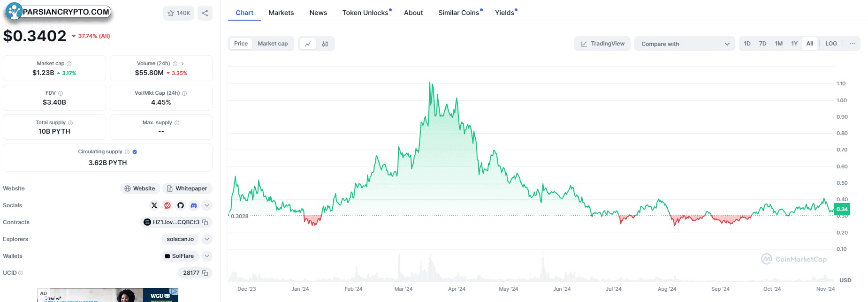The height and width of the screenshot is (302, 868).
Task: Set chart range to 7D
Action: [x=763, y=44]
